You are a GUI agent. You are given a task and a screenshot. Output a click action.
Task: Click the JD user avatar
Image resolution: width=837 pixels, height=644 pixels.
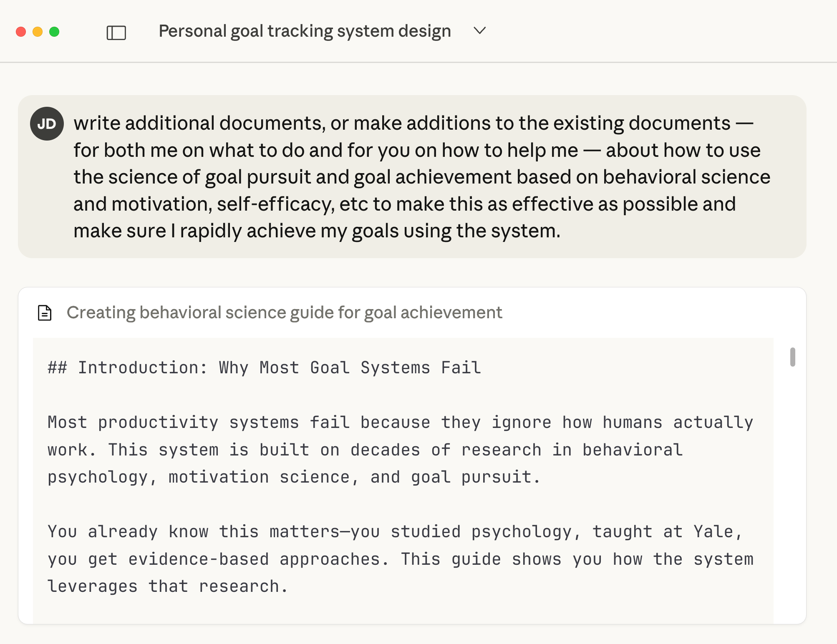pyautogui.click(x=47, y=123)
